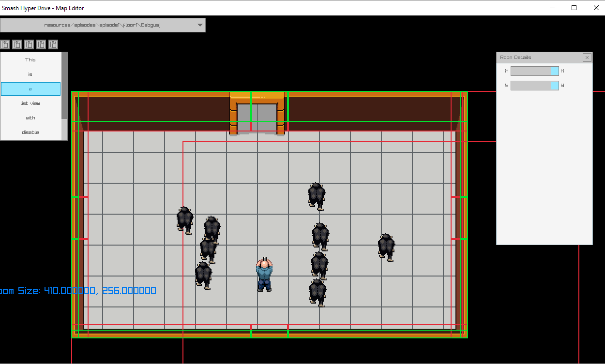Select the "with" list item
Image resolution: width=605 pixels, height=364 pixels.
pyautogui.click(x=30, y=118)
